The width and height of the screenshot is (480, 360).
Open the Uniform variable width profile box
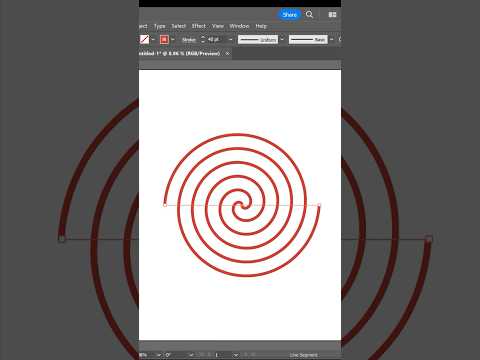coord(258,40)
